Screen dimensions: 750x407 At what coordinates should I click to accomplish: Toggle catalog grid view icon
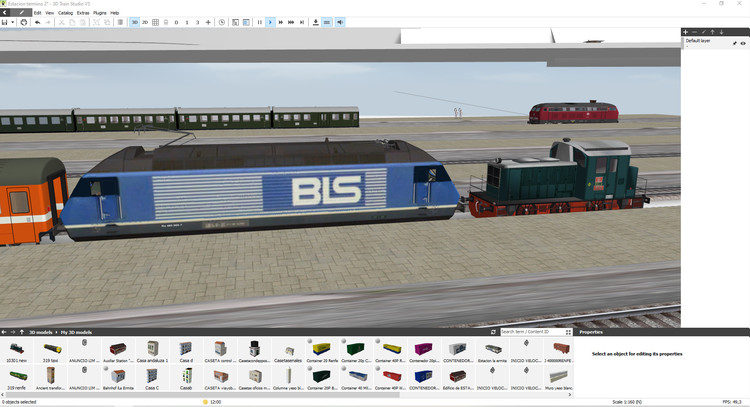[568, 332]
